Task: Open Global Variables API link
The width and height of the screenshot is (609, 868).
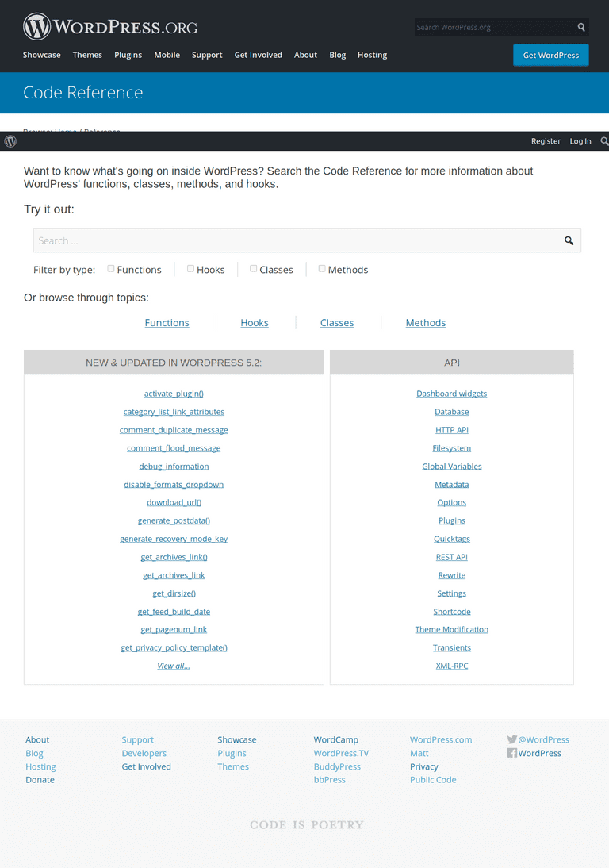Action: click(x=452, y=466)
